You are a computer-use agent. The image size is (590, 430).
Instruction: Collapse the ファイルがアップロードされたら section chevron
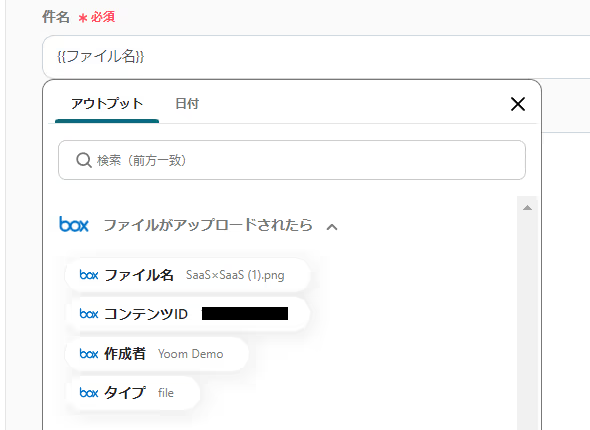[331, 227]
